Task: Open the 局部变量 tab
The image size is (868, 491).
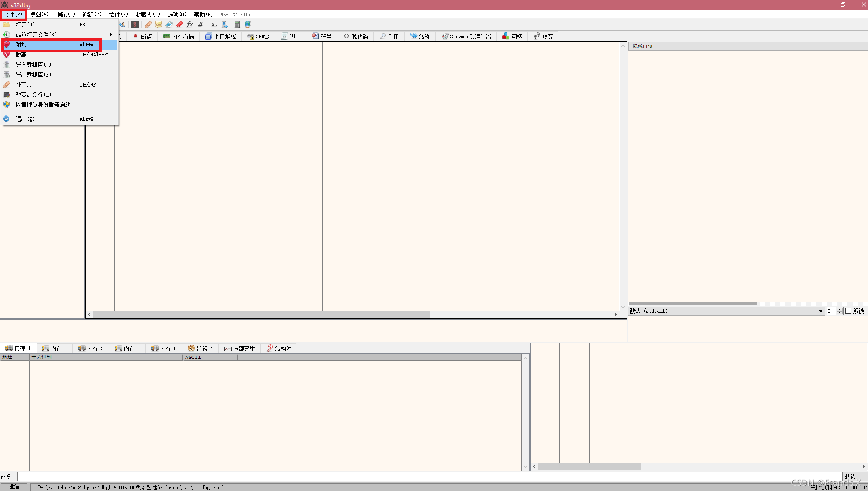Action: point(240,348)
